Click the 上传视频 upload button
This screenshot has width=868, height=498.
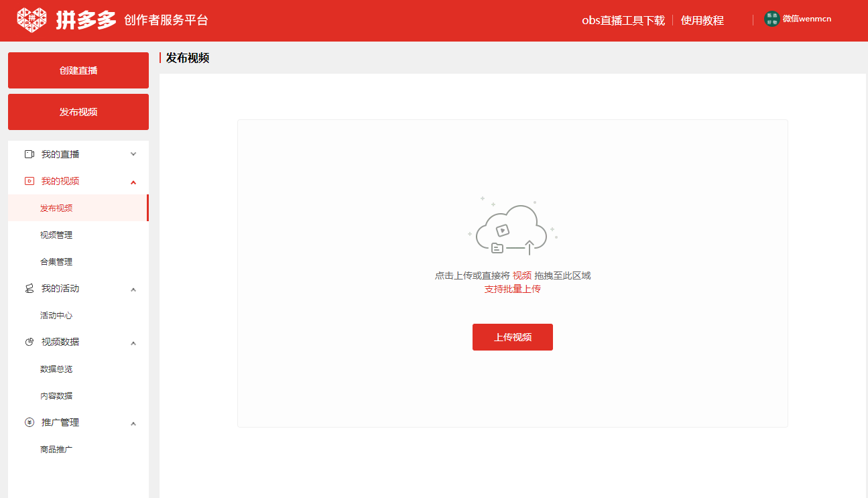click(513, 337)
